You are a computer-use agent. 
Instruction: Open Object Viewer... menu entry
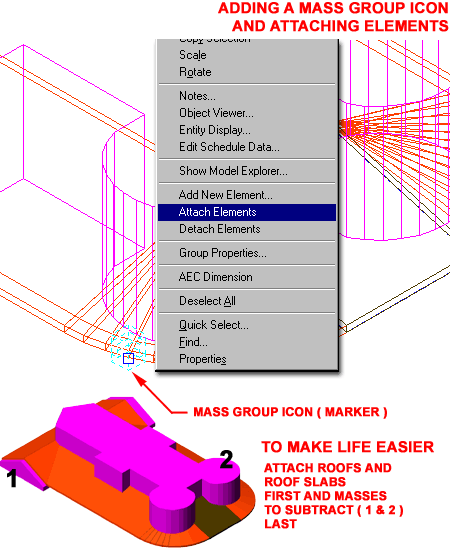click(x=247, y=113)
